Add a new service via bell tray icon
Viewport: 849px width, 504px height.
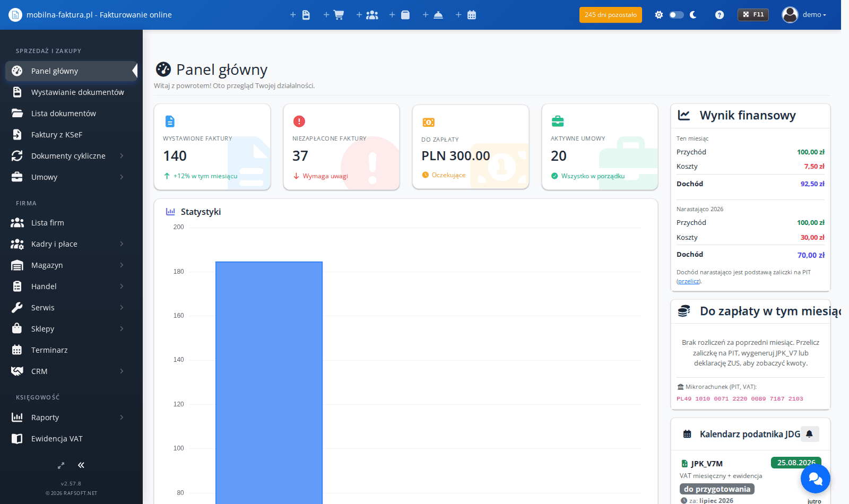pyautogui.click(x=433, y=15)
